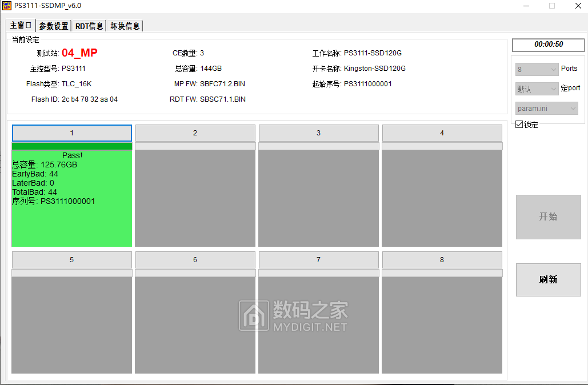Click the green progress bar of port 1
The height and width of the screenshot is (385, 588).
(x=71, y=146)
